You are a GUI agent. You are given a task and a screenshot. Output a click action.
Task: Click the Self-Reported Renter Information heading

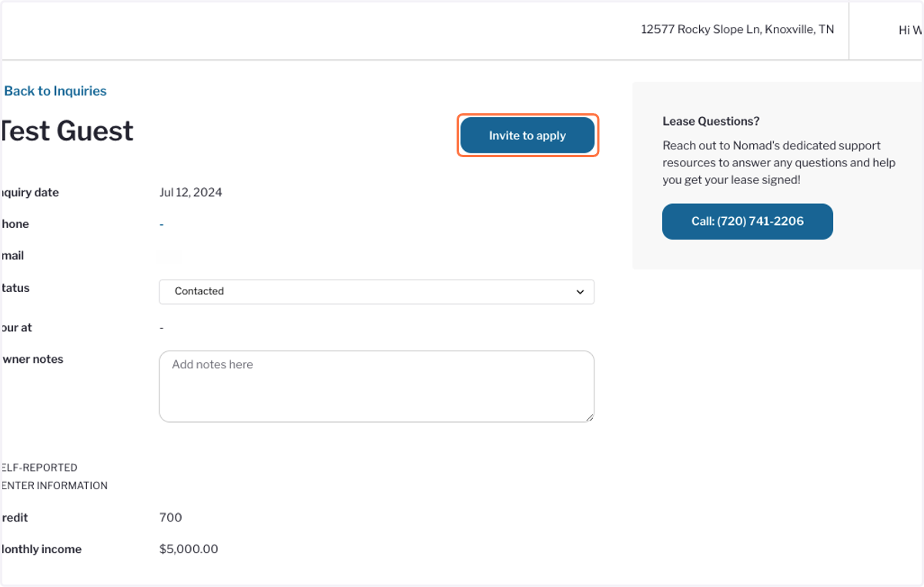[x=54, y=477]
